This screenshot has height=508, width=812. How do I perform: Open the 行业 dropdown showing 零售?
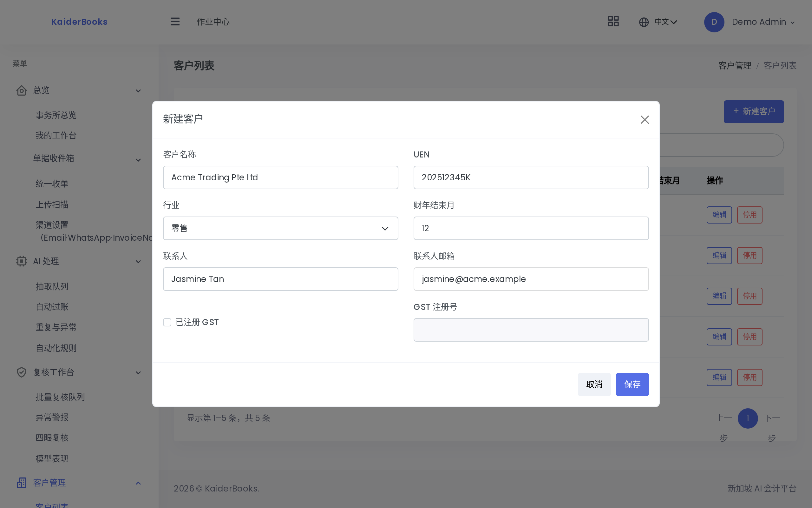[x=280, y=228]
